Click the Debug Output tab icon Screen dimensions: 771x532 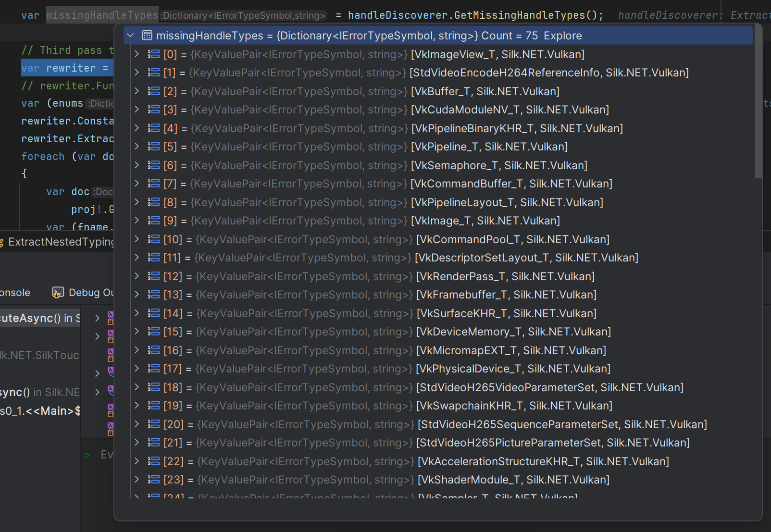pyautogui.click(x=58, y=293)
